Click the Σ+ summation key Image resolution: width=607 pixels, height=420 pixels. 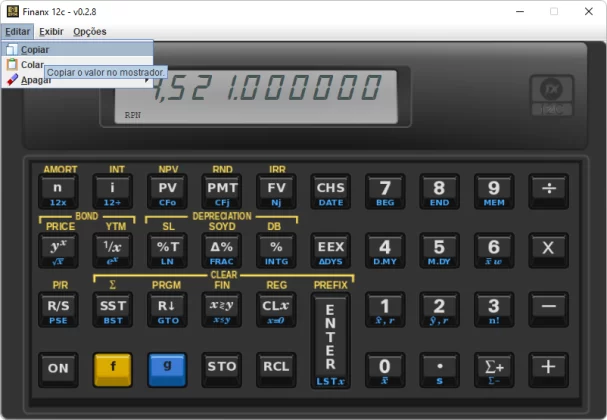tap(494, 370)
